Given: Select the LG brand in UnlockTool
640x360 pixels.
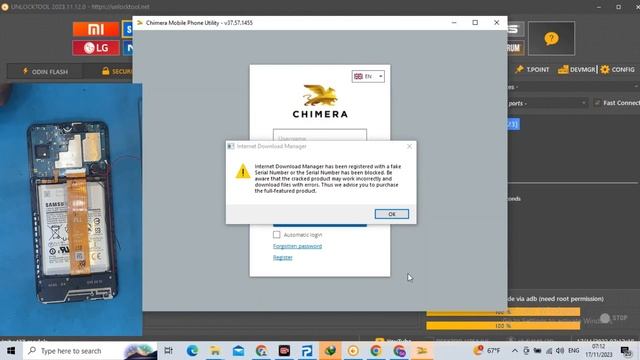Looking at the screenshot, I should pyautogui.click(x=96, y=48).
